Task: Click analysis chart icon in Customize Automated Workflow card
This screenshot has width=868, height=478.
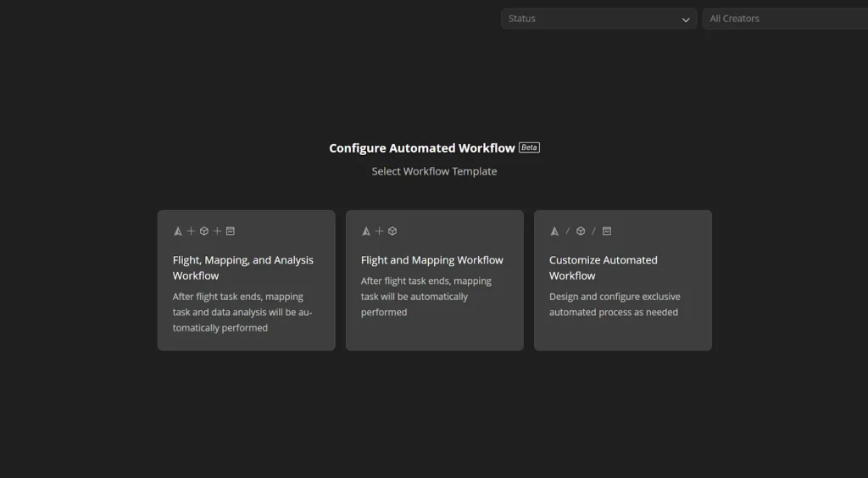Action: [607, 231]
